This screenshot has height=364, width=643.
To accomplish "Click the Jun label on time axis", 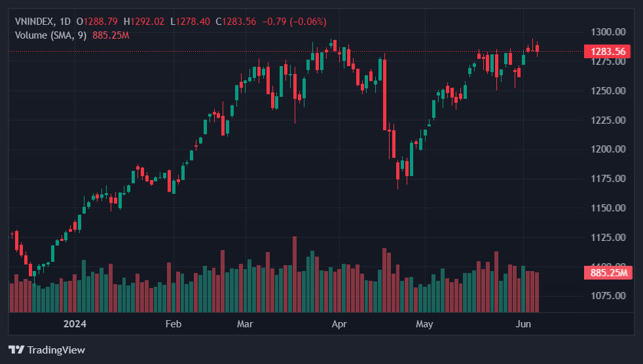I will click(523, 323).
